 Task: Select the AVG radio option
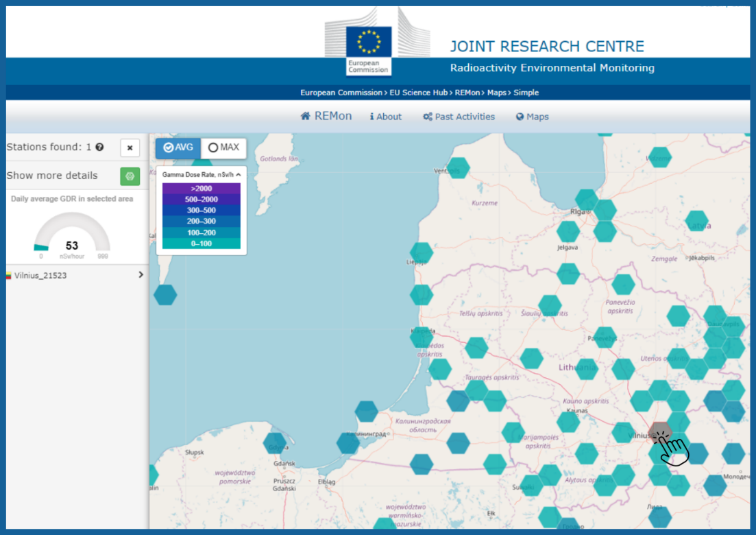178,147
